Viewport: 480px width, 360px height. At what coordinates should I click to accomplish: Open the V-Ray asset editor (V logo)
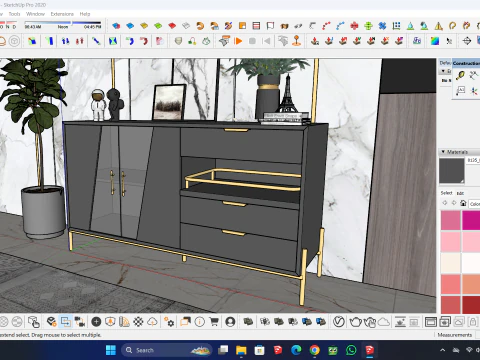(x=339, y=322)
